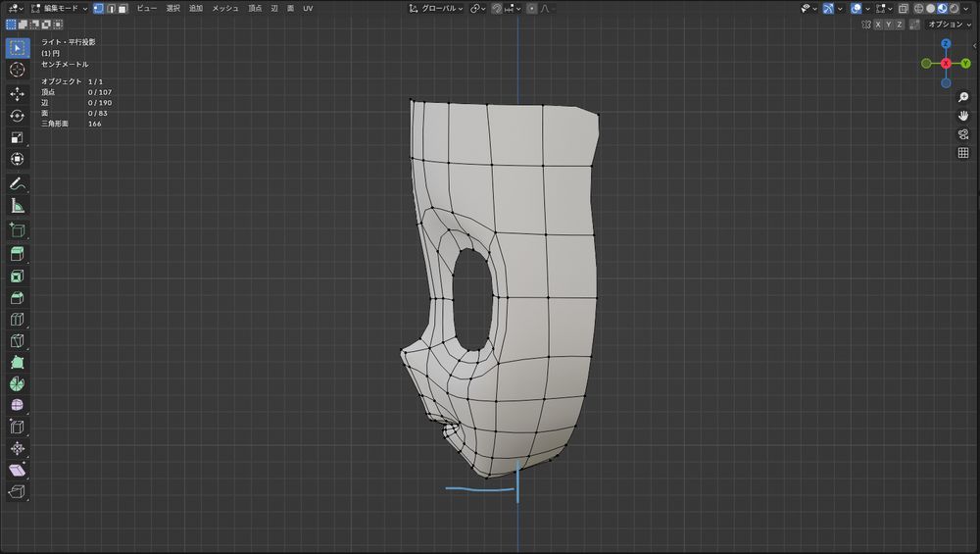Enable face select mode
This screenshot has width=980, height=554.
pos(122,8)
